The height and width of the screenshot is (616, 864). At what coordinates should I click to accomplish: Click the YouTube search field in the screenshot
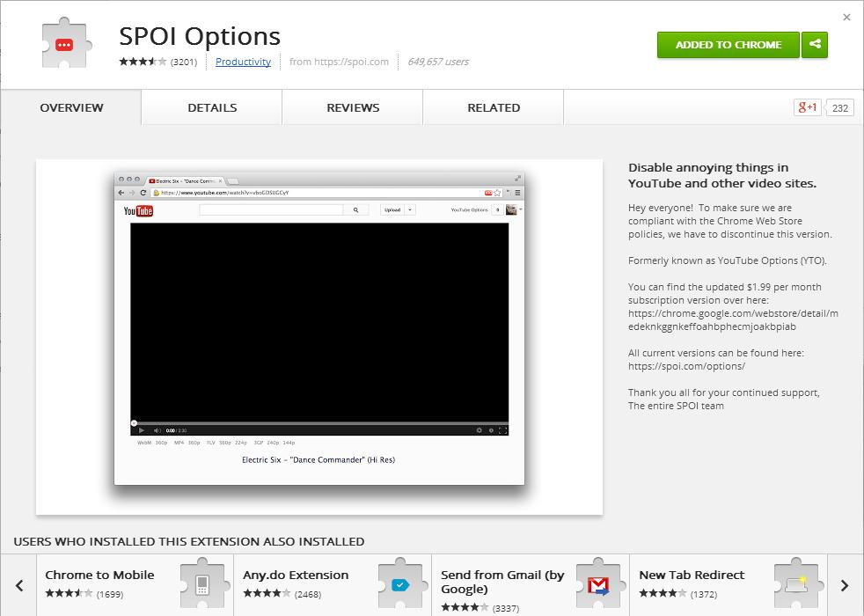[x=271, y=210]
